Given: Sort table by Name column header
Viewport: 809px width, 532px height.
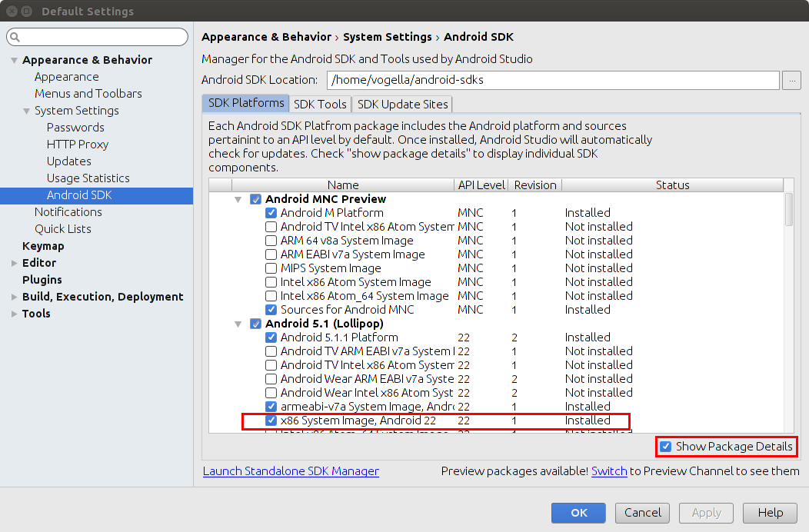Looking at the screenshot, I should pos(342,185).
